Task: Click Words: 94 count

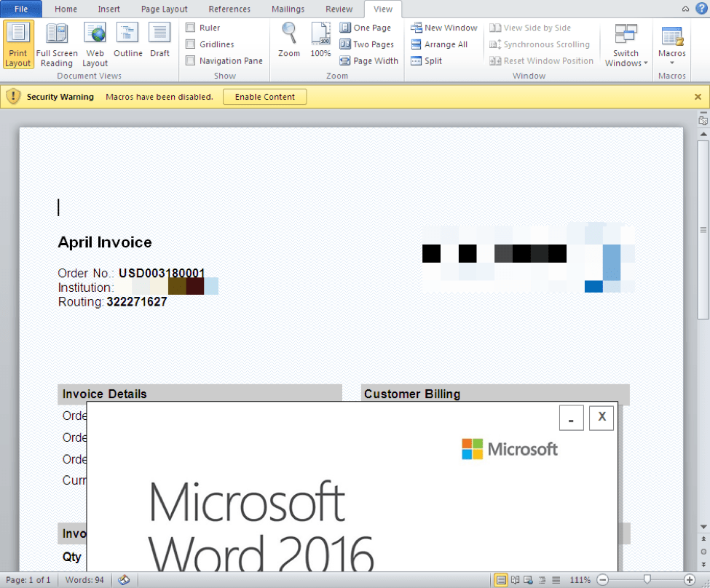Action: pyautogui.click(x=84, y=580)
